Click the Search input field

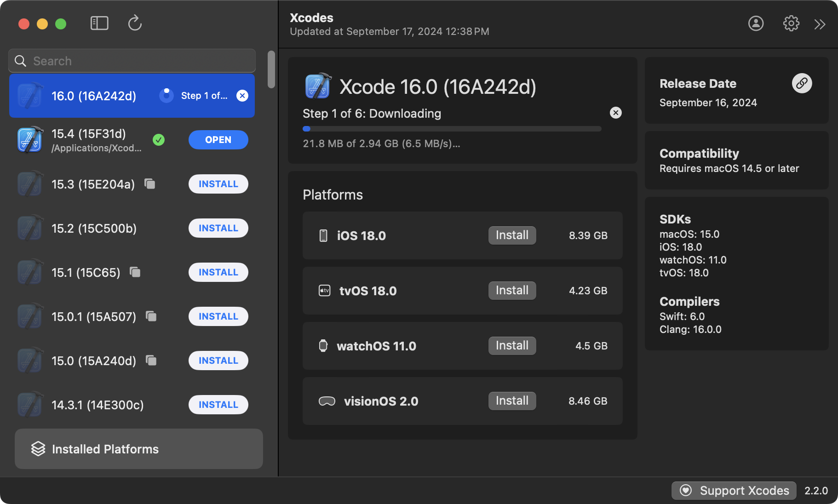coord(138,61)
